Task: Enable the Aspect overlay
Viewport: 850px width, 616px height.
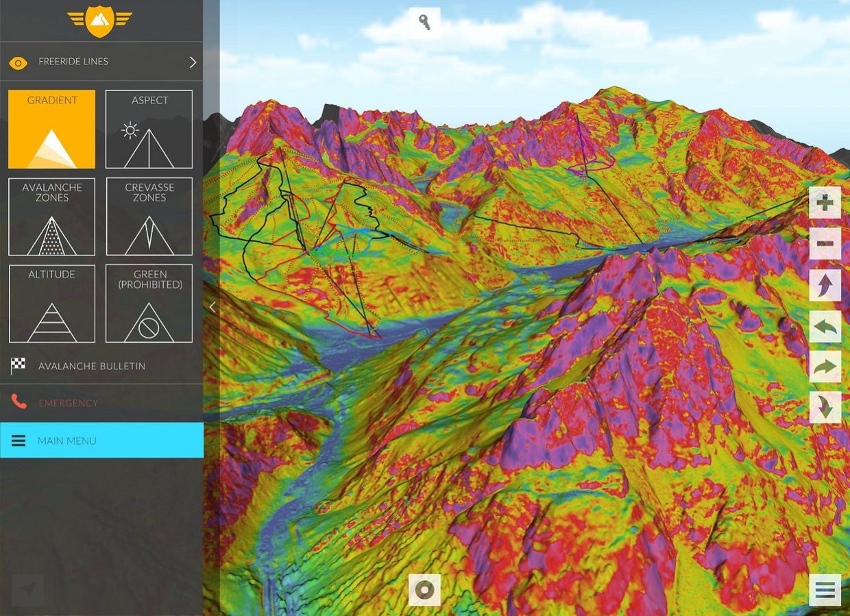Action: click(x=149, y=129)
